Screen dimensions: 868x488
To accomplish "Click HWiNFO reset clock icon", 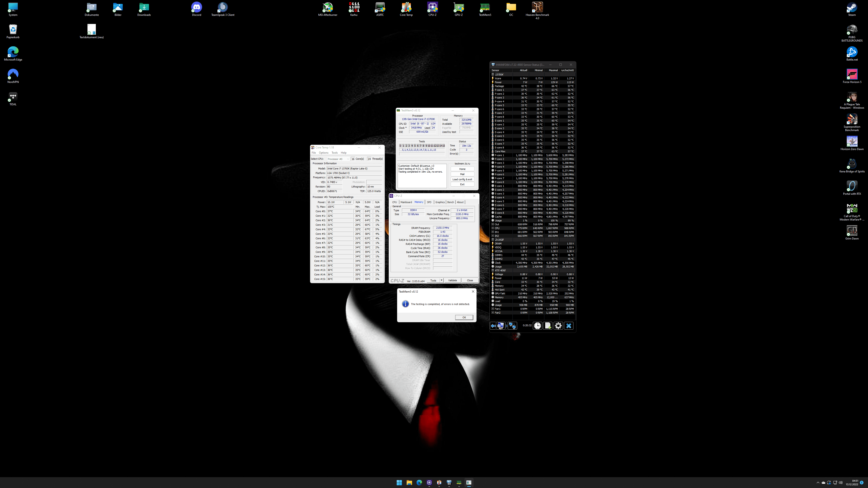I will [x=538, y=326].
